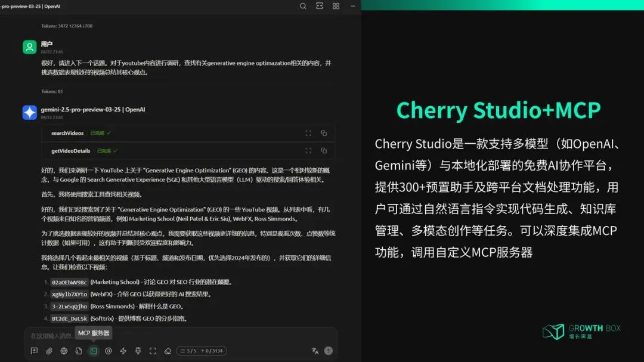Viewport: 644px width, 362px height.
Task: Open the topic panel icon beside search
Action: tap(320, 6)
